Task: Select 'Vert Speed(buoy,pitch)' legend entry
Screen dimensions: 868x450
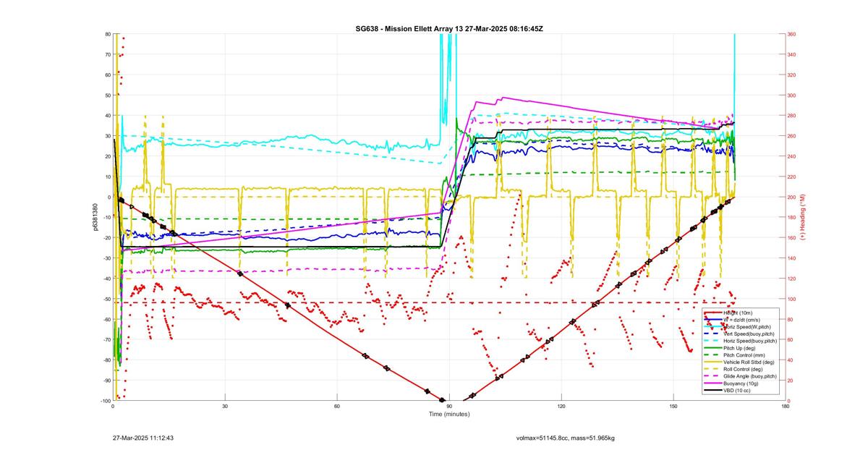Action: (x=749, y=334)
